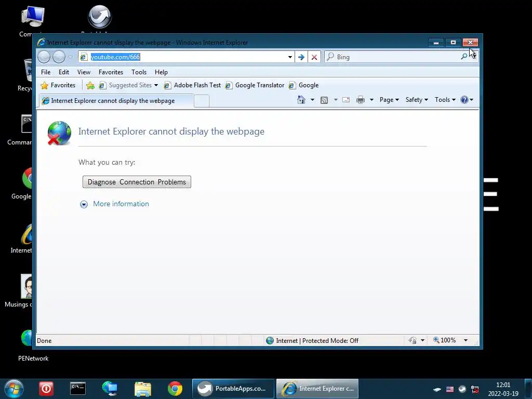Open the Safety dropdown menu

[417, 100]
